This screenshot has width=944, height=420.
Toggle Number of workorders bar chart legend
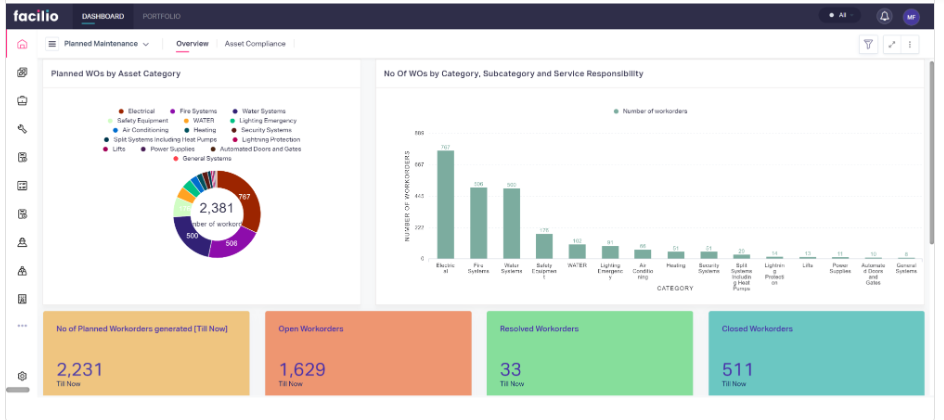(650, 111)
